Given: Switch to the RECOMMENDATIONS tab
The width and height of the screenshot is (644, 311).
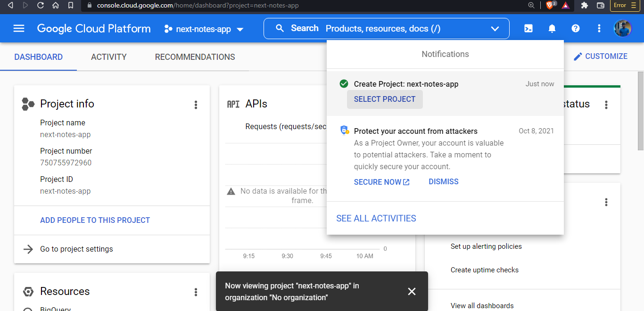Looking at the screenshot, I should click(x=195, y=57).
